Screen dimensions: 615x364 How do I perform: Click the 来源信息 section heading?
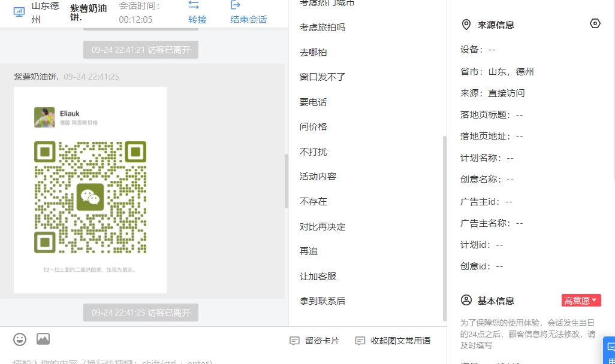(496, 25)
